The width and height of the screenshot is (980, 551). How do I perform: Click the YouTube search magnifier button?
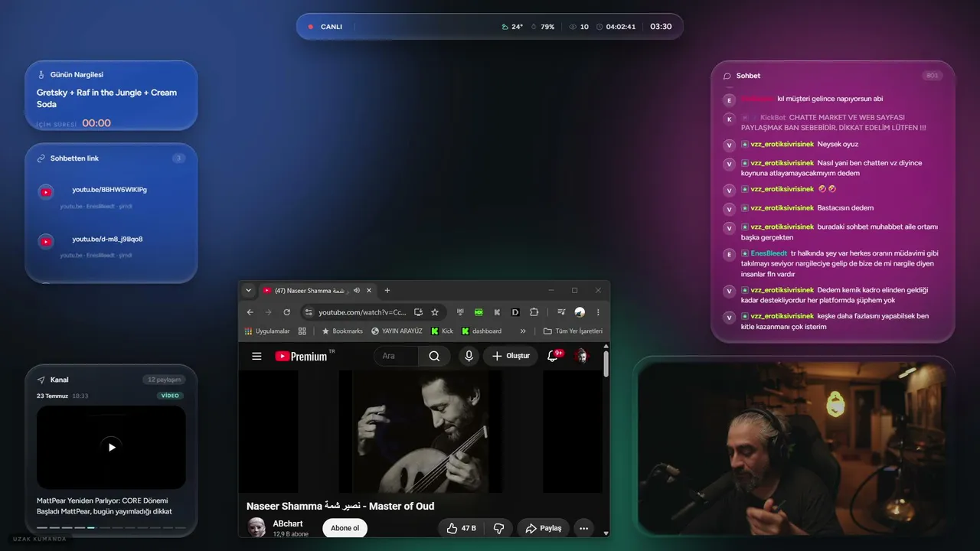434,356
